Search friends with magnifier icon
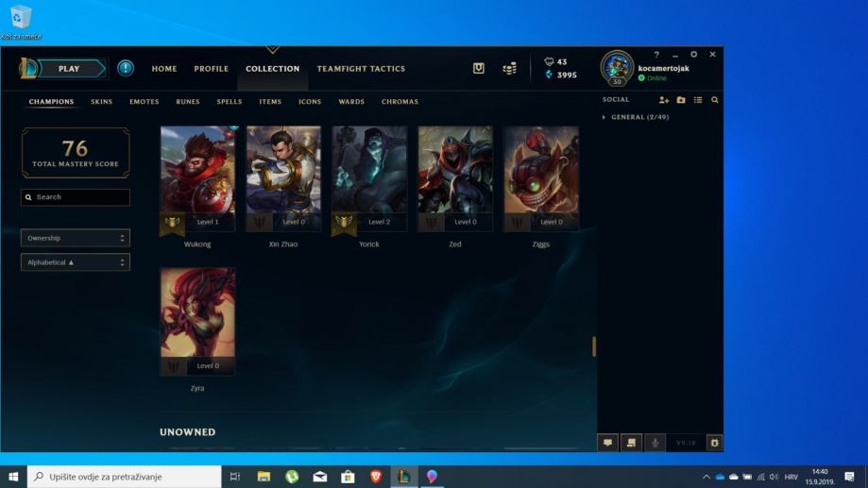Viewport: 868px width, 488px height. (x=715, y=100)
